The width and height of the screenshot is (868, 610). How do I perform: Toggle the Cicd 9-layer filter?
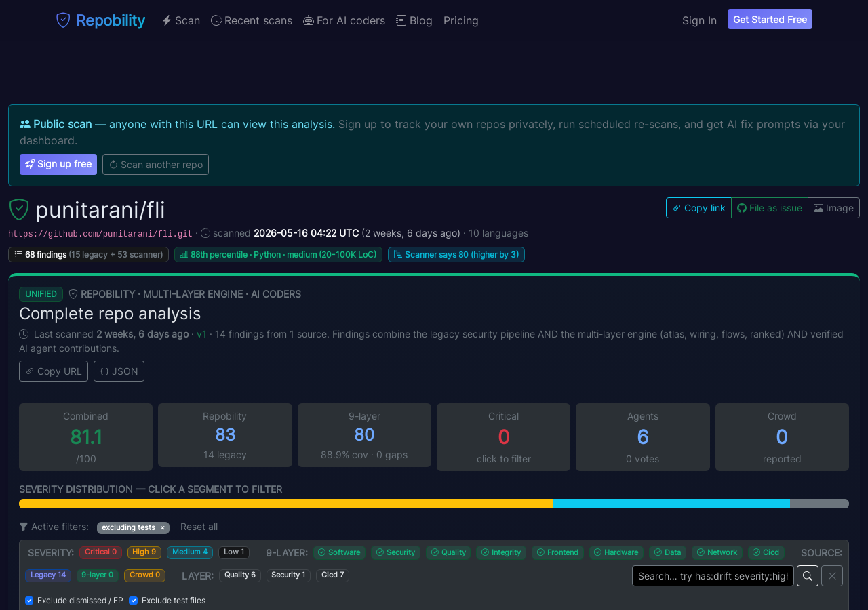coord(766,552)
